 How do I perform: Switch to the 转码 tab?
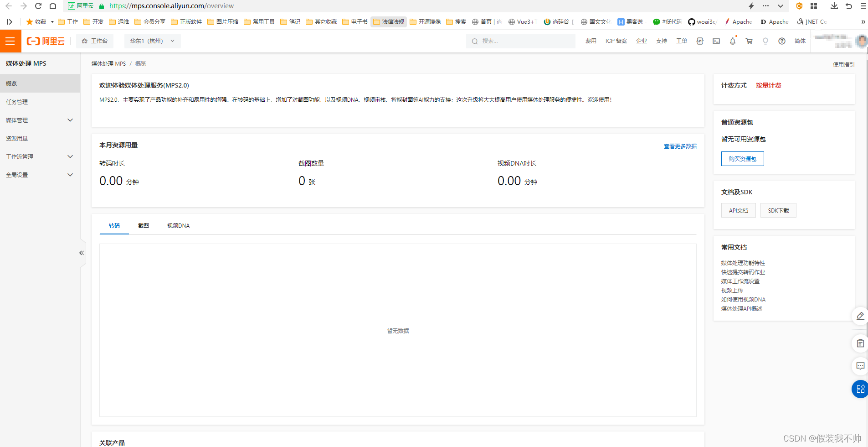114,225
